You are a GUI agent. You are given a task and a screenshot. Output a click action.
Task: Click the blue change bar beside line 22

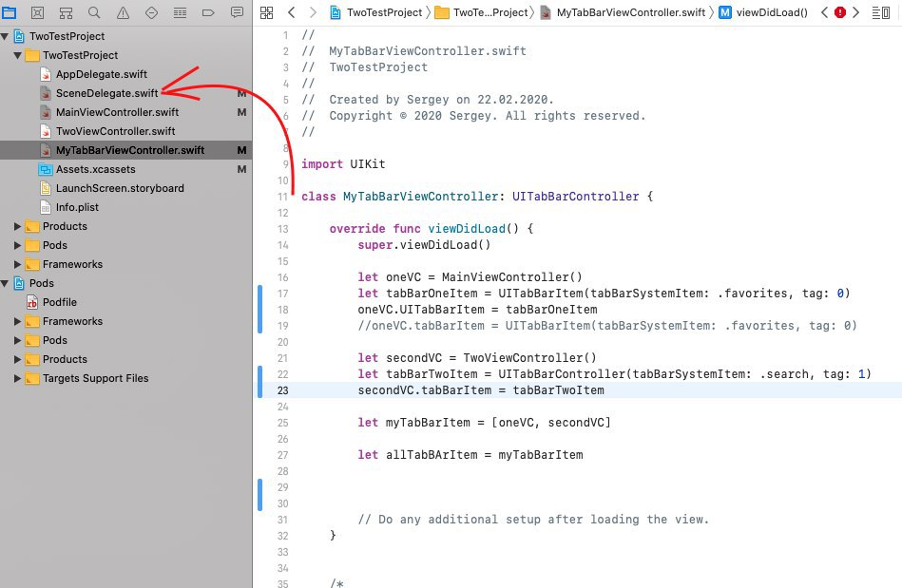click(x=260, y=382)
